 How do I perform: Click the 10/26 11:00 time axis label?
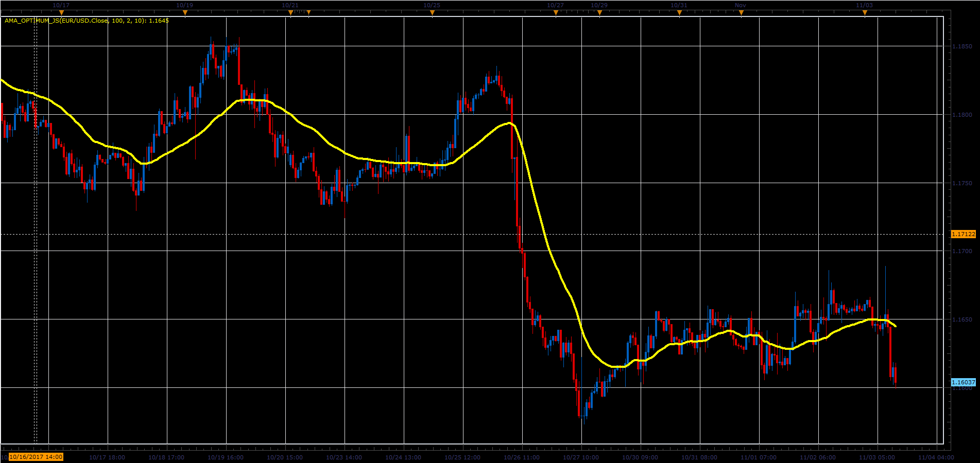click(x=522, y=457)
